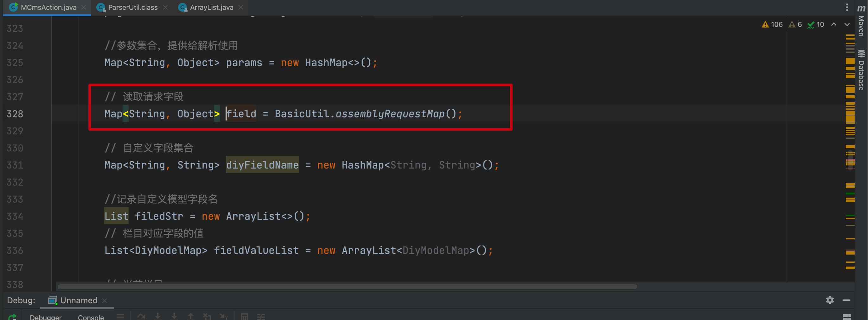Open the Database tool window
This screenshot has height=320, width=868.
(861, 70)
